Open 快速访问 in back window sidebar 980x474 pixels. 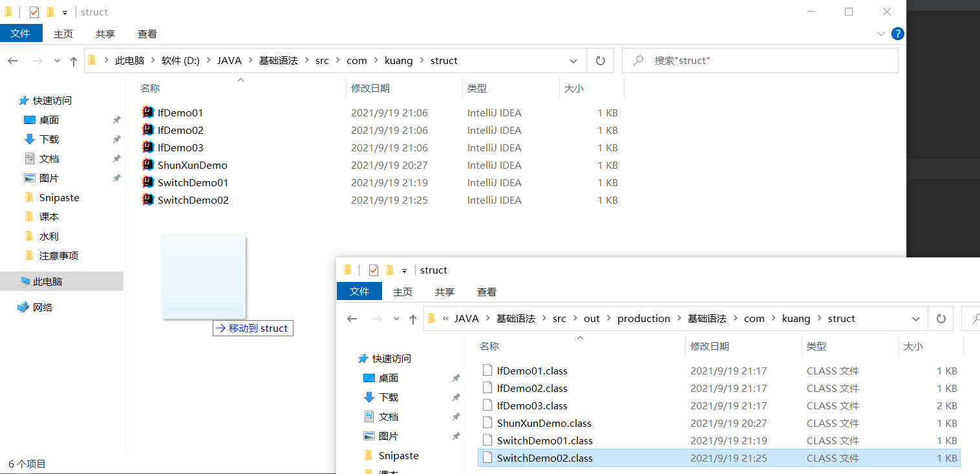(x=45, y=101)
